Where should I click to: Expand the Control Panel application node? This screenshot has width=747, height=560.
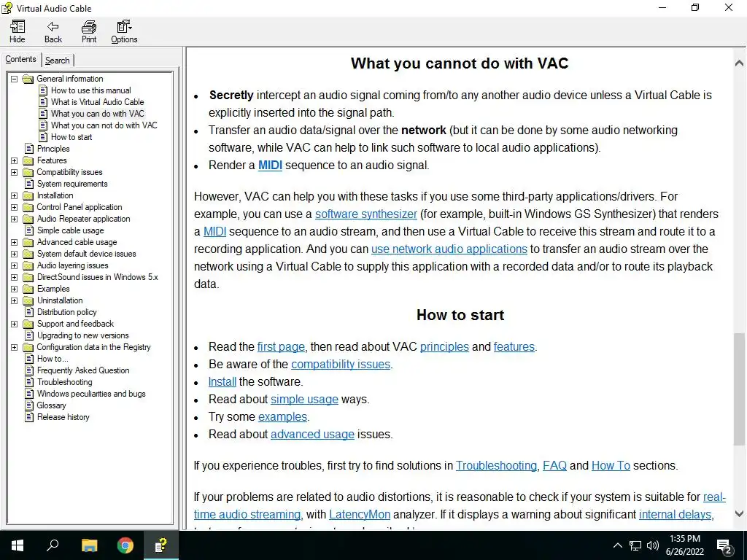click(x=15, y=207)
